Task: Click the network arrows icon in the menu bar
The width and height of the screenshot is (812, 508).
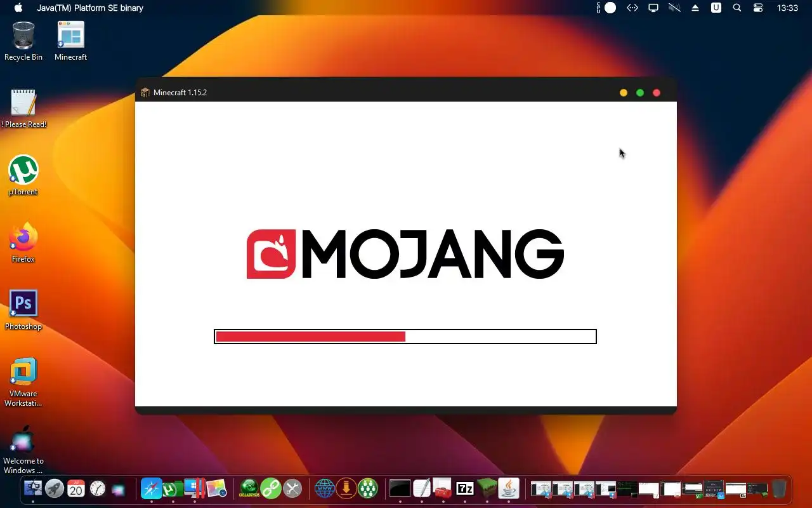Action: point(632,8)
